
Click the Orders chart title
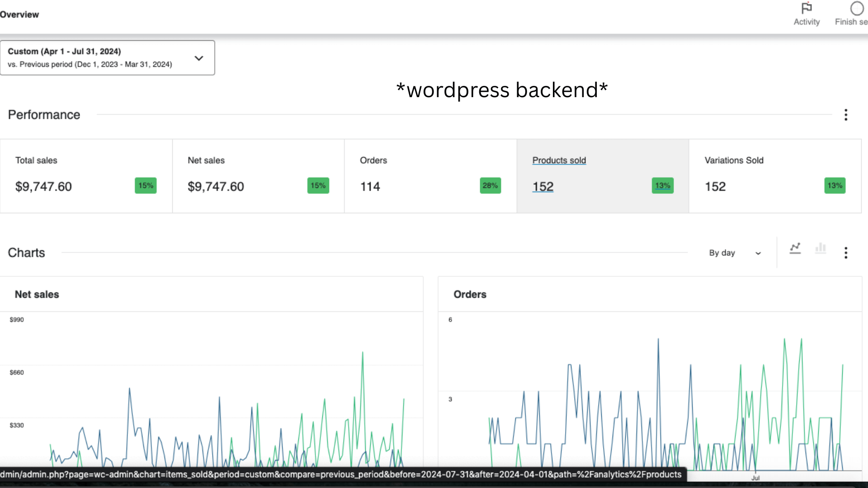click(470, 295)
